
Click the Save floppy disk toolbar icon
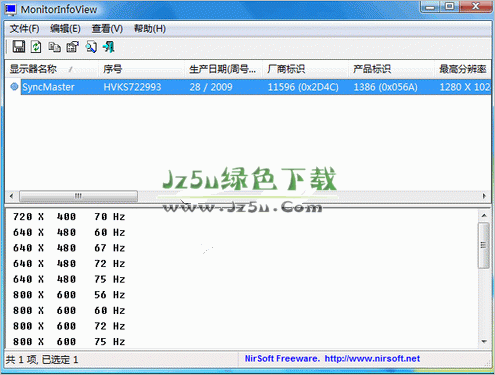click(x=19, y=47)
